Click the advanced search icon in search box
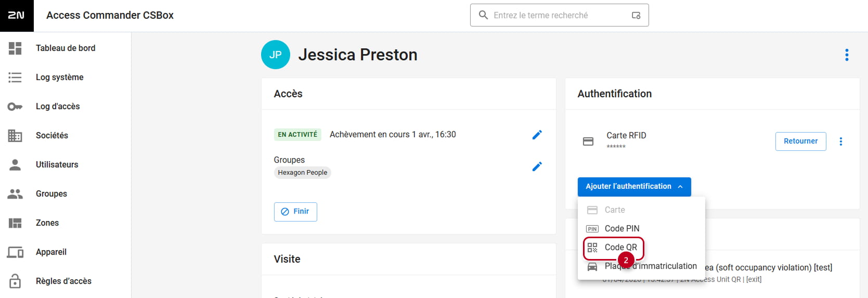Image resolution: width=868 pixels, height=298 pixels. pos(636,16)
